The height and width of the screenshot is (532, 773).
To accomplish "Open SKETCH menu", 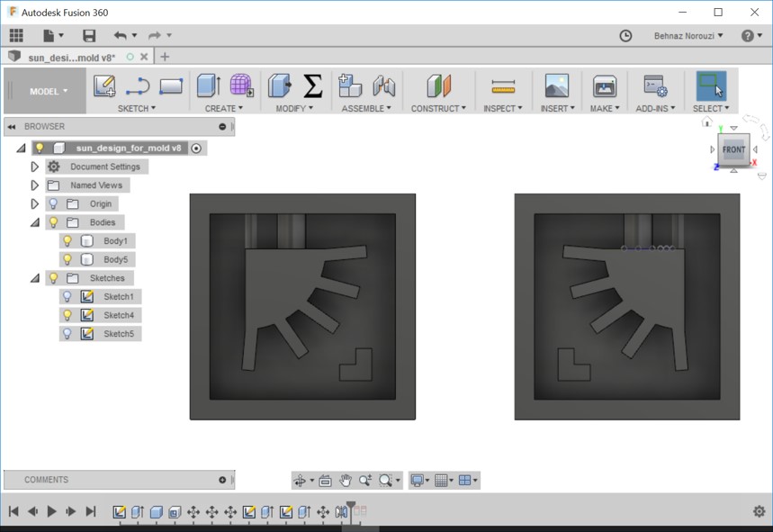I will [137, 108].
